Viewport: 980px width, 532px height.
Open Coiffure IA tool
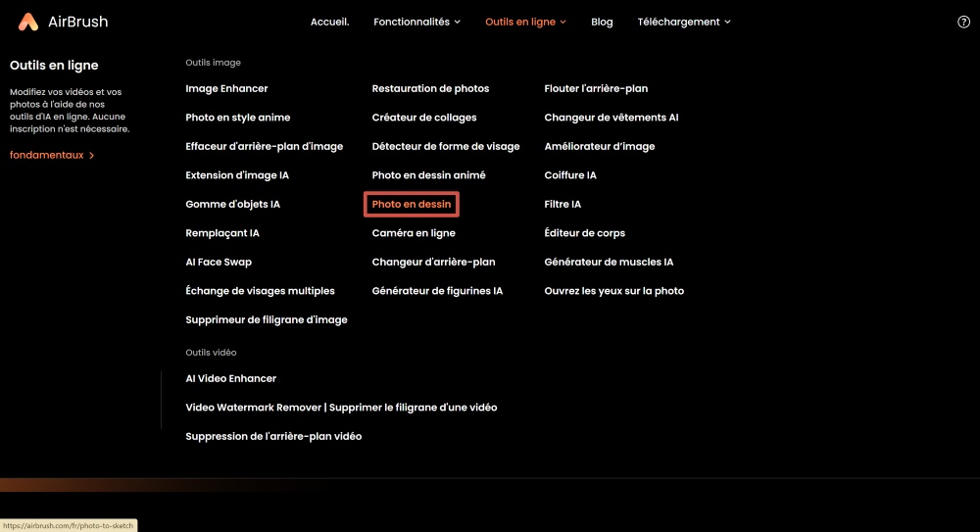[570, 175]
